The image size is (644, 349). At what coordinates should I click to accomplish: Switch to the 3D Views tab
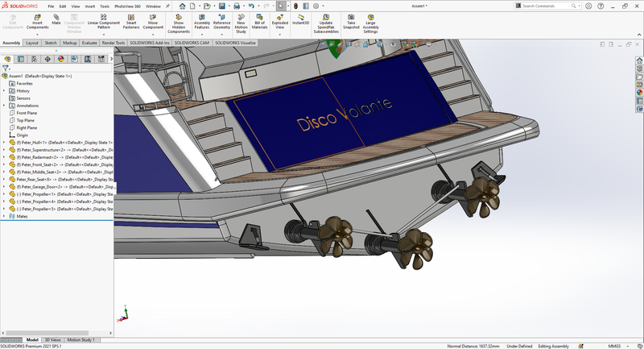point(52,340)
